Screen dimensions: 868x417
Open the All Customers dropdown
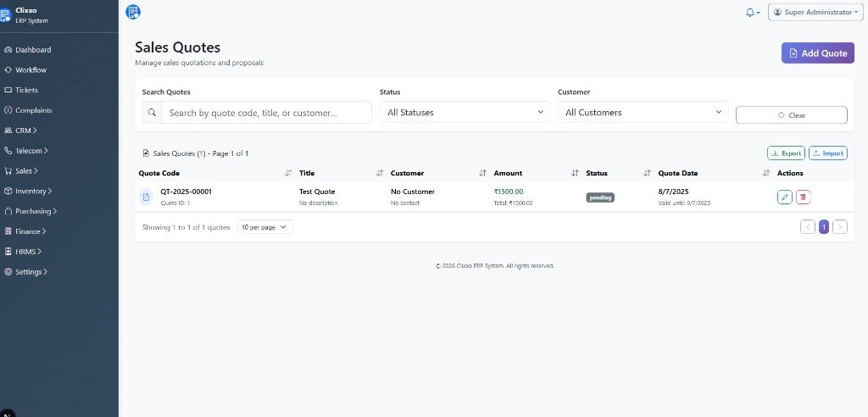coord(643,112)
